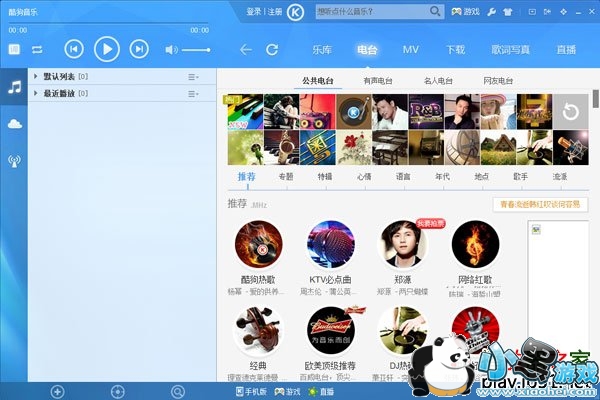This screenshot has width=600, height=400.
Task: Go back with the left arrow
Action: pyautogui.click(x=246, y=49)
